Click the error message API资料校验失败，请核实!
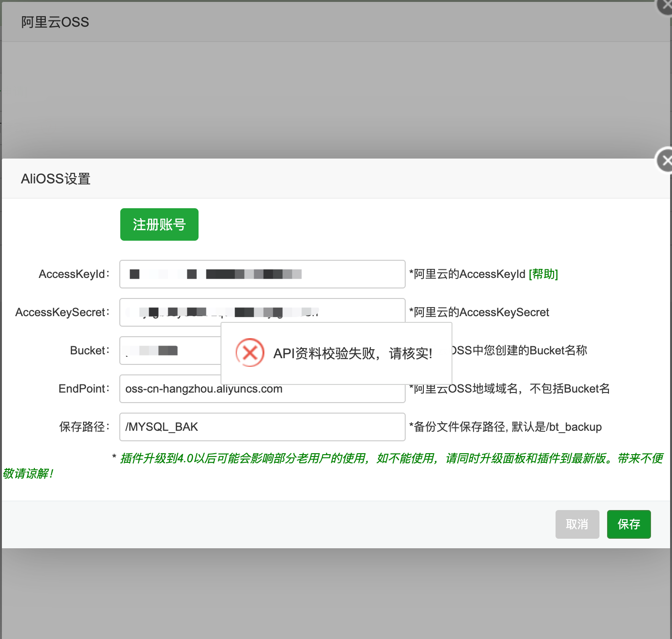 pos(353,353)
